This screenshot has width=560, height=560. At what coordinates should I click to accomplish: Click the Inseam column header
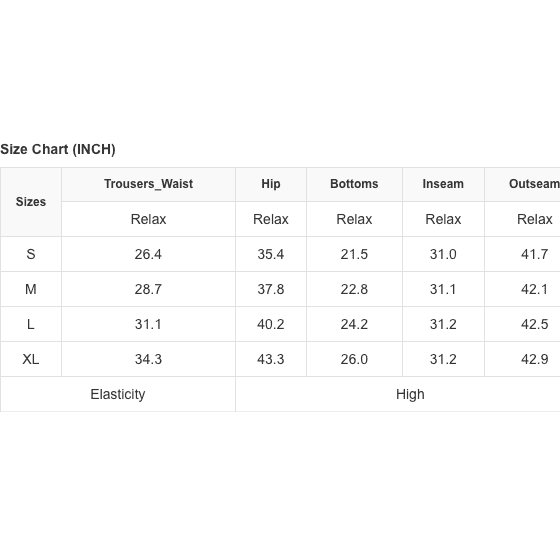click(443, 184)
